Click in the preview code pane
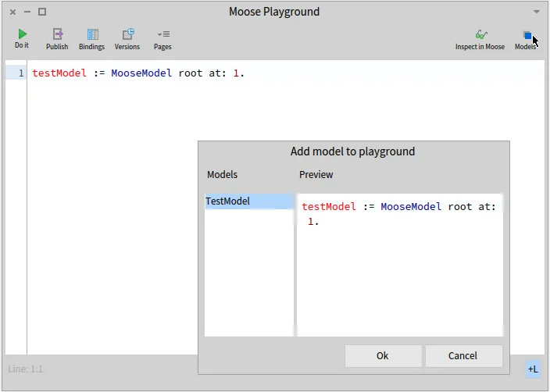The image size is (550, 392). (400, 265)
